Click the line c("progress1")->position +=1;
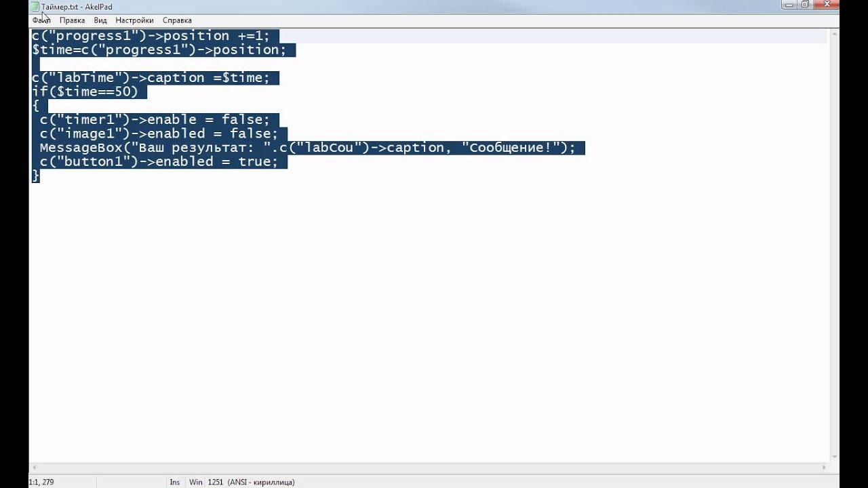Viewport: 868px width, 488px height. 151,36
